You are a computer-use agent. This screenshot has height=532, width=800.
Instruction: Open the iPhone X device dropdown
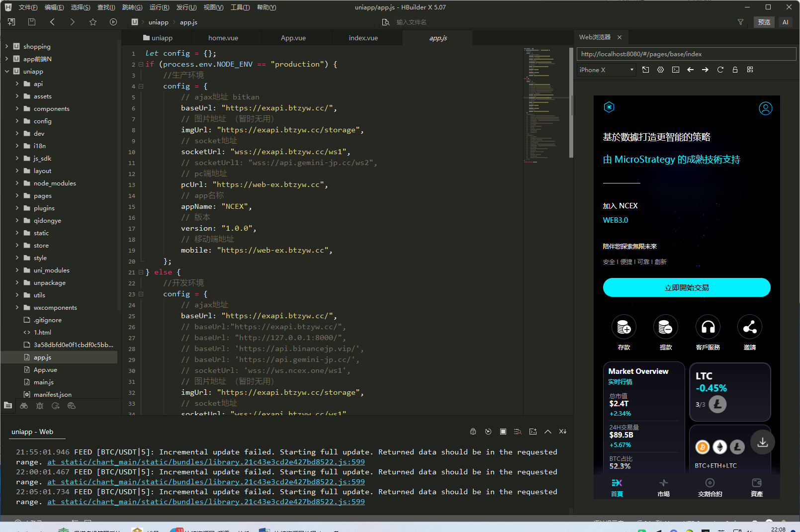[x=607, y=70]
